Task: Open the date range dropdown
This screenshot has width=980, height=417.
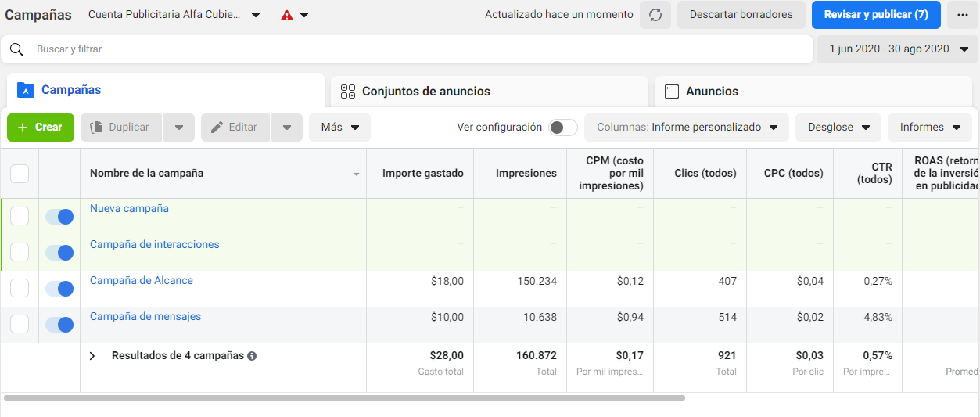Action: [898, 49]
